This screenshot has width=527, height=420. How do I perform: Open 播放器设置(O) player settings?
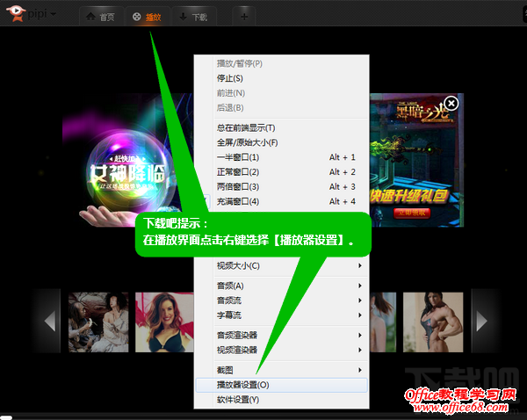pyautogui.click(x=243, y=385)
